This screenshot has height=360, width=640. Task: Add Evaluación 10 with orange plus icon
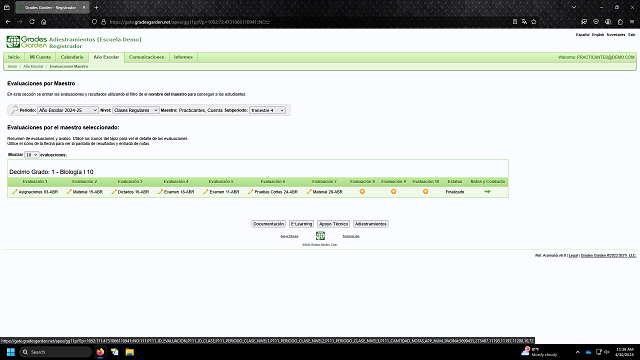425,191
